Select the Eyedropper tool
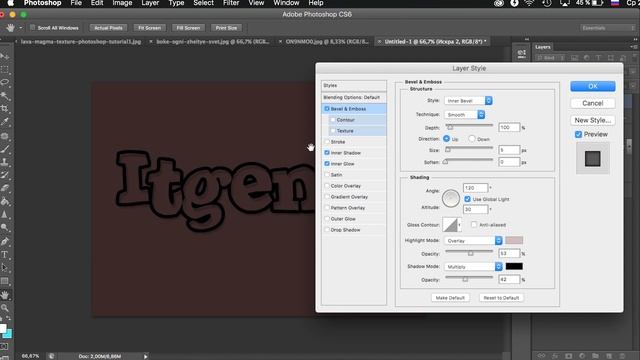This screenshot has width=640, height=360. tap(5, 122)
